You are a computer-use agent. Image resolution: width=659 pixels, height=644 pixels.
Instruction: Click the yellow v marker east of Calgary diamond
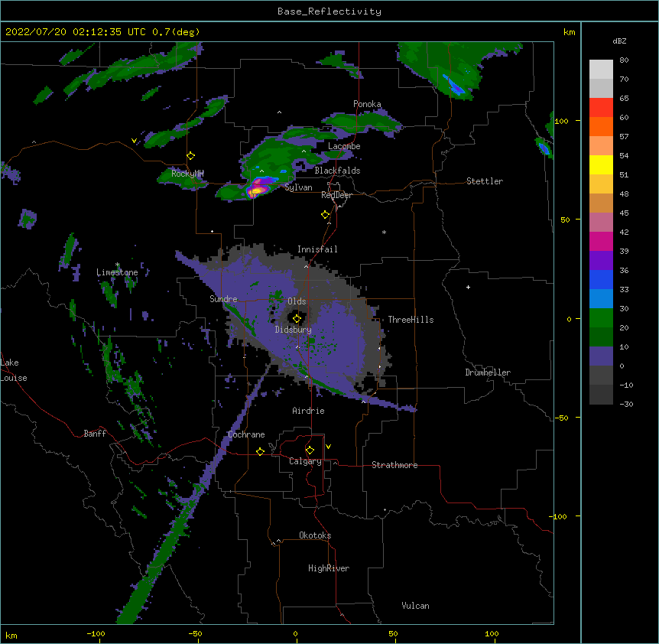tap(328, 447)
